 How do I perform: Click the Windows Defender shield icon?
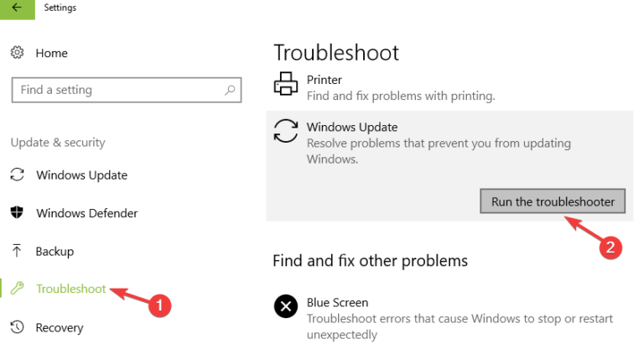tap(18, 213)
